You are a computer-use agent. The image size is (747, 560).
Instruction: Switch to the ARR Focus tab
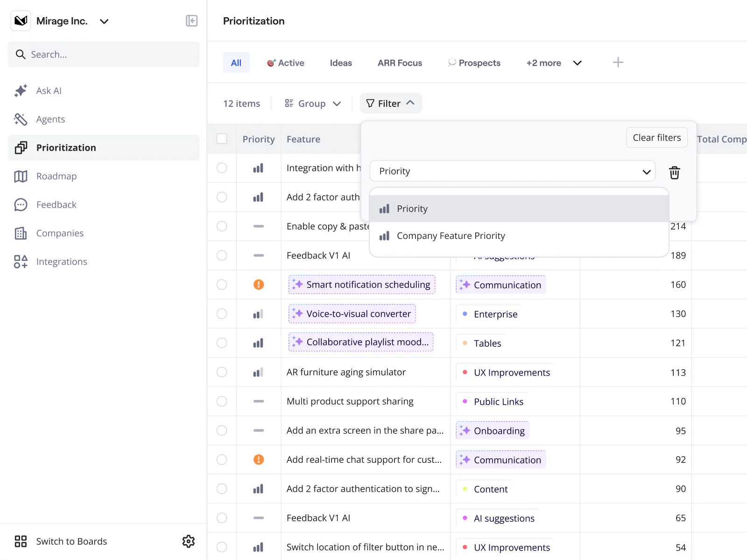400,63
